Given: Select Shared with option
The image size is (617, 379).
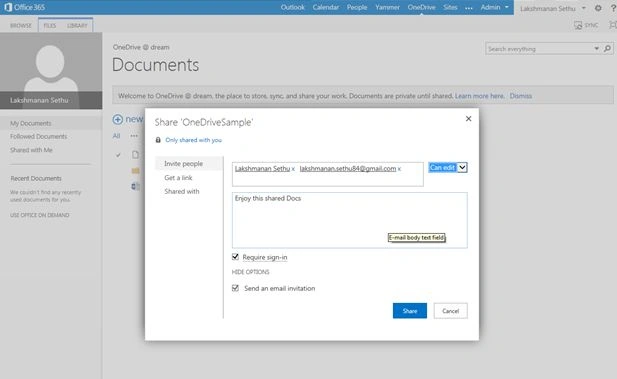Looking at the screenshot, I should (182, 191).
